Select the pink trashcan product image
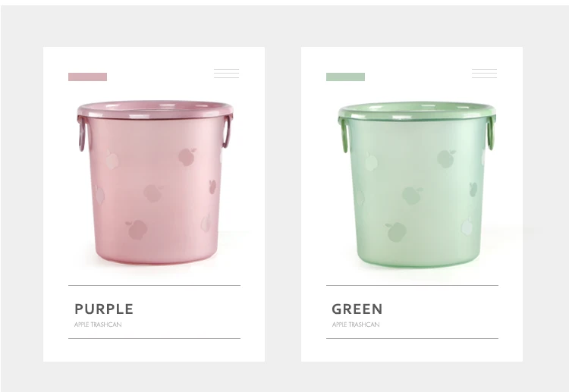569x392 pixels. pyautogui.click(x=155, y=183)
